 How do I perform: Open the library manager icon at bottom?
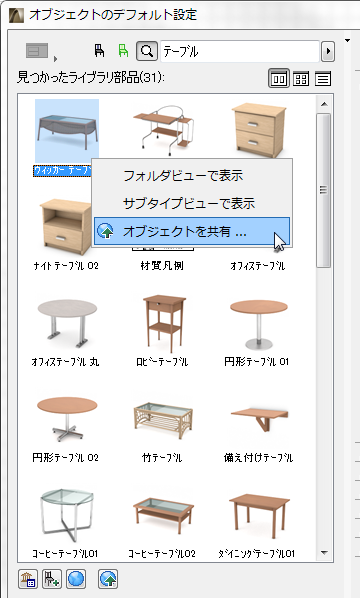(x=28, y=579)
